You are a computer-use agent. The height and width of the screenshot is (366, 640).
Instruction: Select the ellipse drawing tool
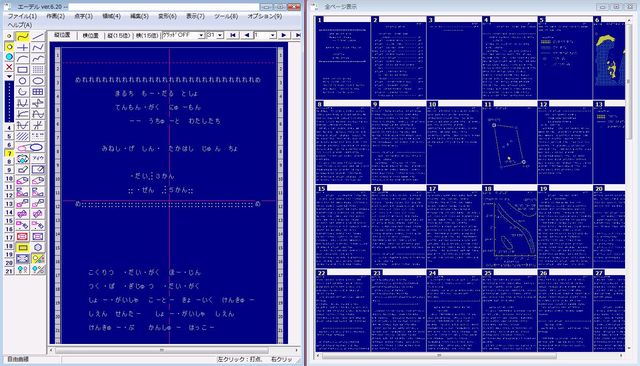(38, 81)
